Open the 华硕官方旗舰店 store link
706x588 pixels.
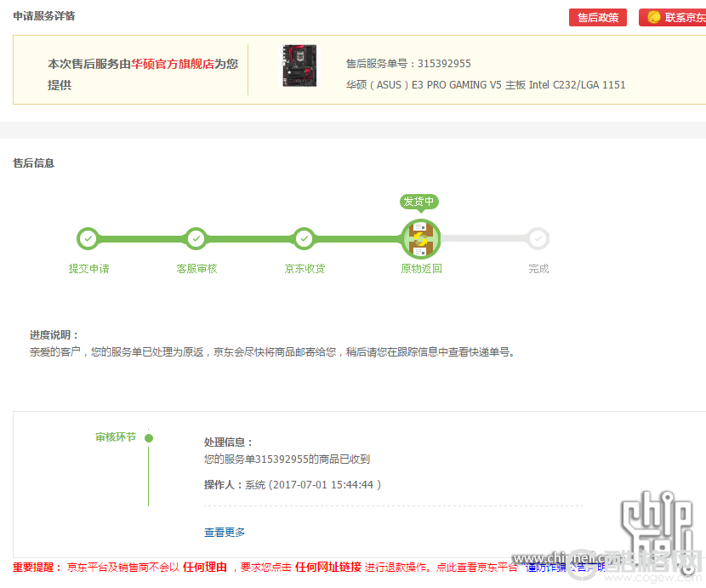[x=173, y=64]
